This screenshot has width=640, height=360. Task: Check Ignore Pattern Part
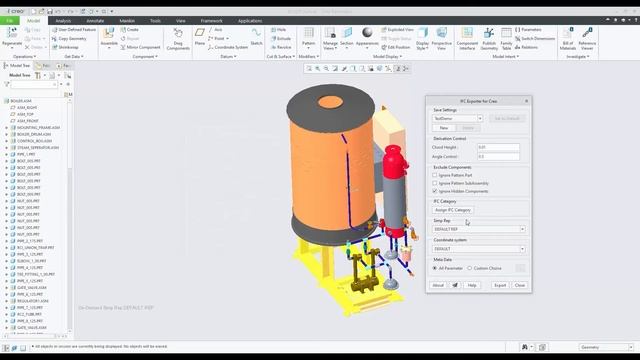click(x=435, y=175)
